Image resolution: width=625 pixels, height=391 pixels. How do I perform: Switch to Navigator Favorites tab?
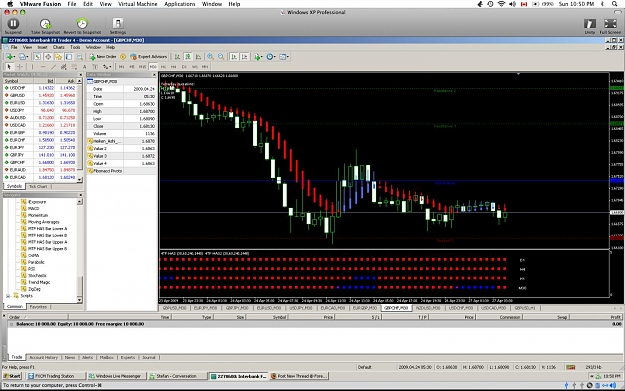[x=38, y=307]
